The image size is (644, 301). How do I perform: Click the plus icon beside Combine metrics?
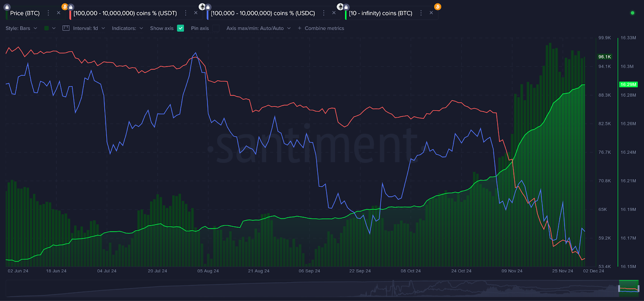pos(299,28)
